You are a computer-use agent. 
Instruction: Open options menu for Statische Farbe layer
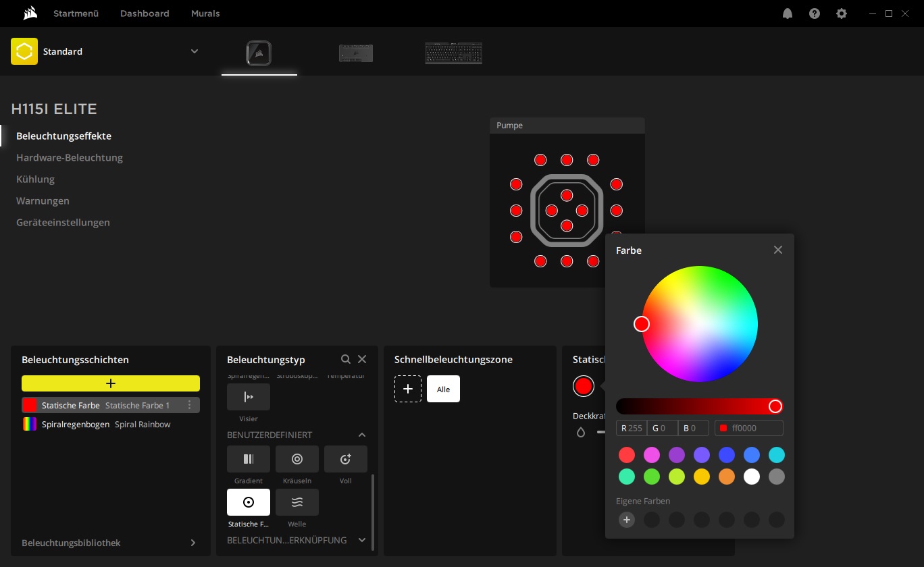click(189, 405)
